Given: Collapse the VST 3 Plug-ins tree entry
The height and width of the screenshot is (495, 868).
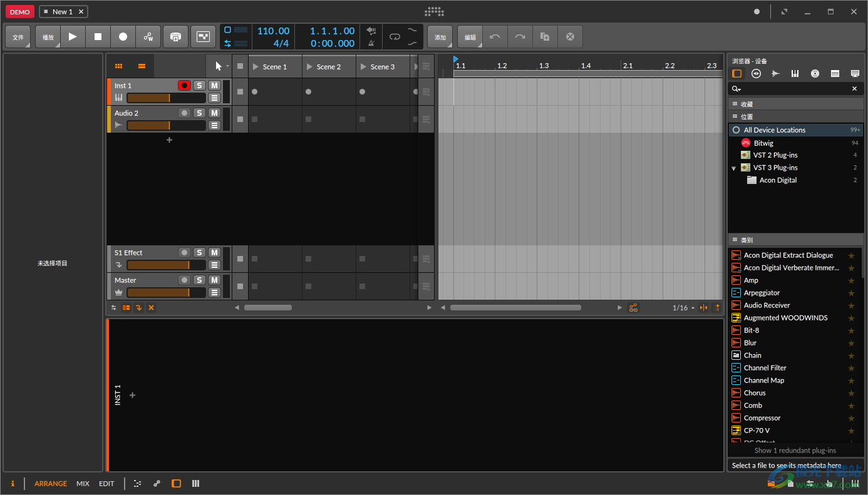Looking at the screenshot, I should [734, 168].
